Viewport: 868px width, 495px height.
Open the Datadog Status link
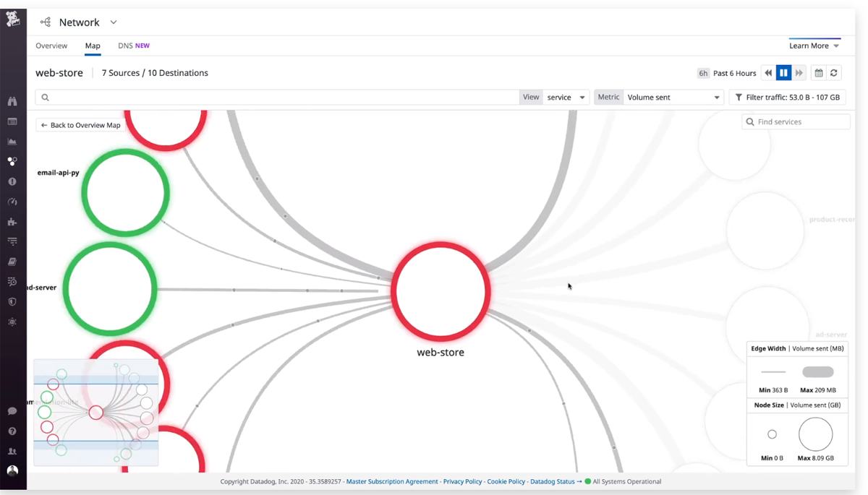[x=556, y=481]
